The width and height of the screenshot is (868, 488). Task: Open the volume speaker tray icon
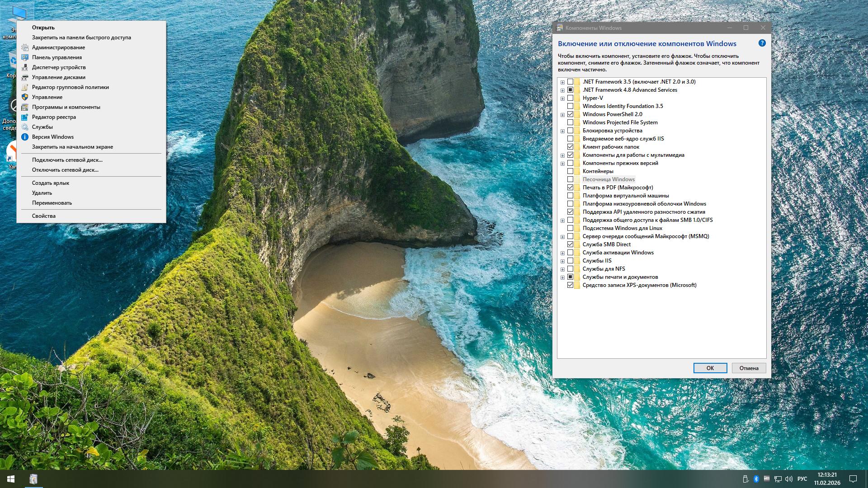pos(789,479)
